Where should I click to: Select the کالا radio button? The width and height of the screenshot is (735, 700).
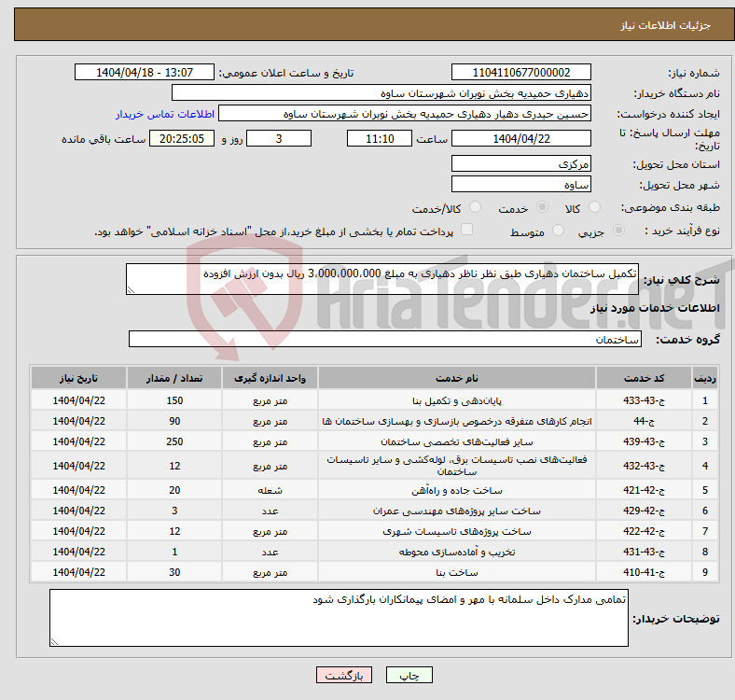click(x=594, y=207)
